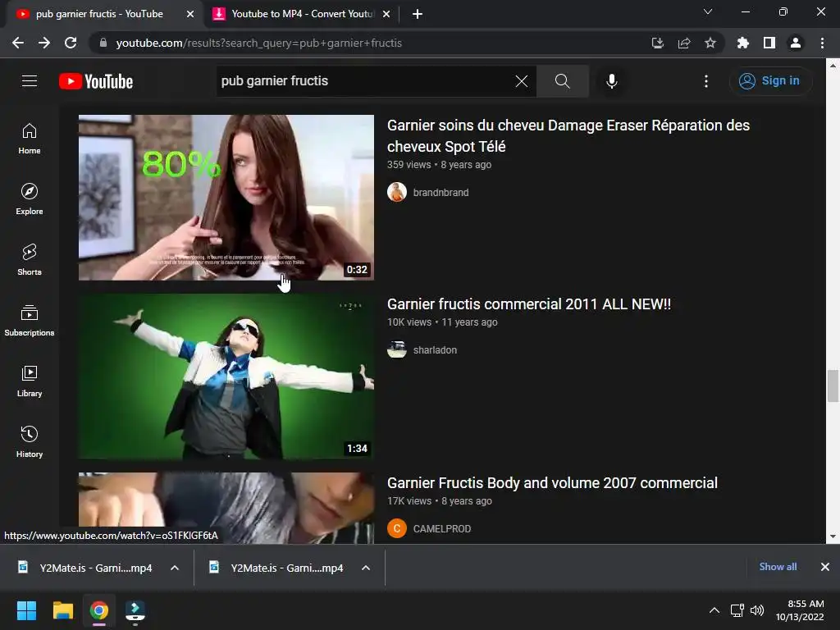Screen dimensions: 840x630
Task: Start voice search with microphone
Action: (x=611, y=81)
